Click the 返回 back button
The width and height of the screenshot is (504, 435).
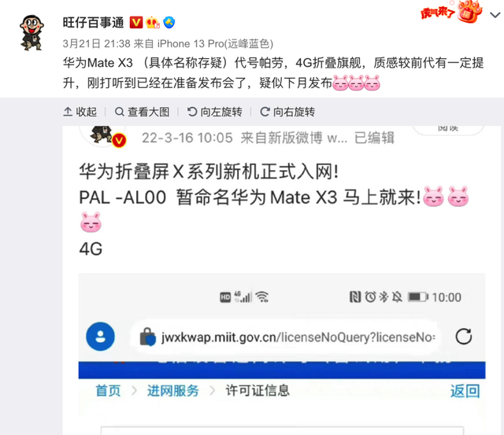[x=465, y=391]
